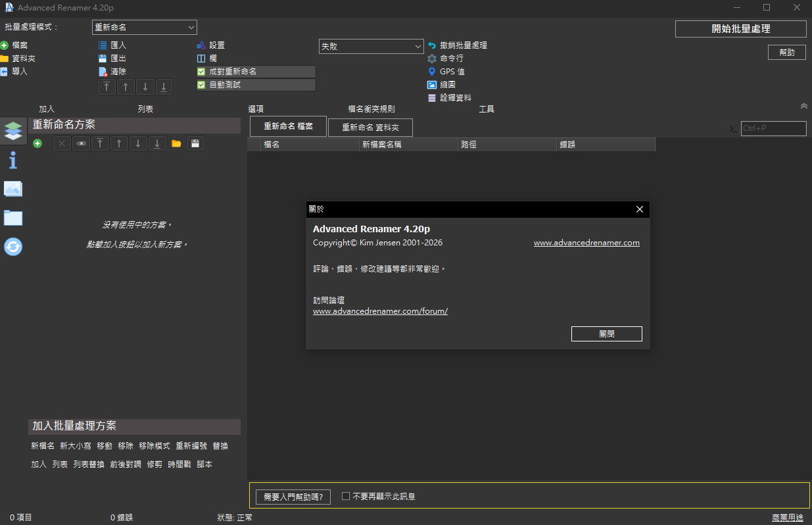Add 移除模式 method

click(155, 446)
